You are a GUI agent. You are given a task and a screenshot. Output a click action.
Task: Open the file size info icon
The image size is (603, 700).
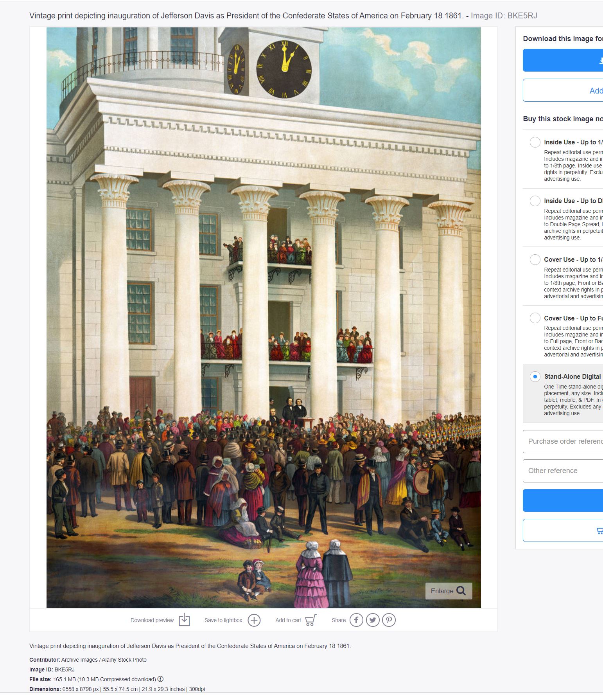point(160,679)
